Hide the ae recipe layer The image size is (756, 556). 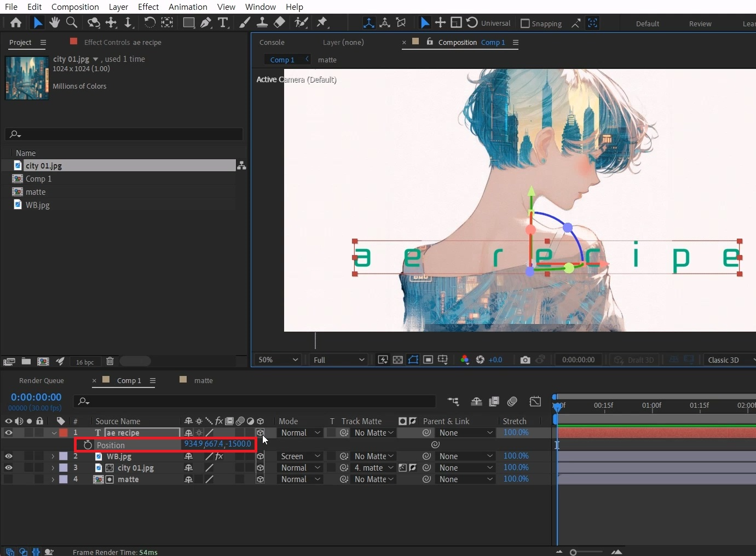coord(9,432)
